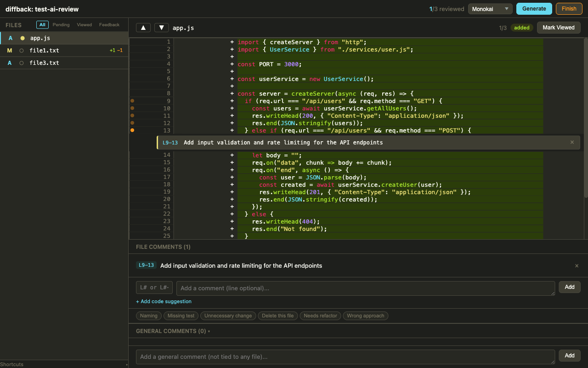Click the Finish button
The width and height of the screenshot is (588, 368).
click(569, 9)
